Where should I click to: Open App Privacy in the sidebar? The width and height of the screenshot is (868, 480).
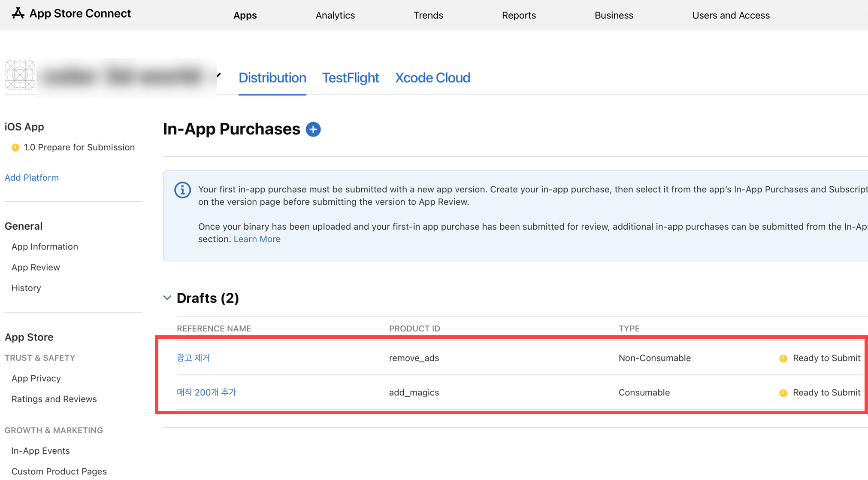(x=36, y=378)
